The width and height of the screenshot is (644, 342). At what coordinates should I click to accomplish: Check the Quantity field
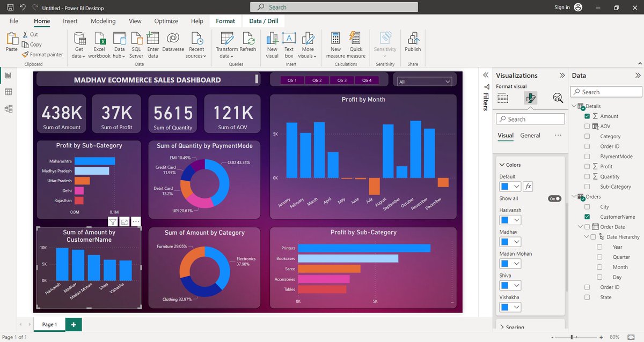(x=588, y=176)
